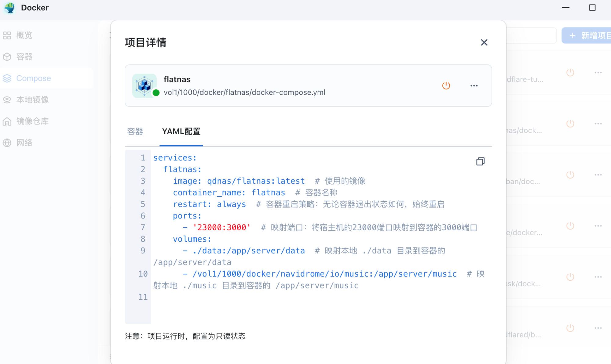Go to 容器 containers sidebar item
The width and height of the screenshot is (611, 364).
pos(24,57)
